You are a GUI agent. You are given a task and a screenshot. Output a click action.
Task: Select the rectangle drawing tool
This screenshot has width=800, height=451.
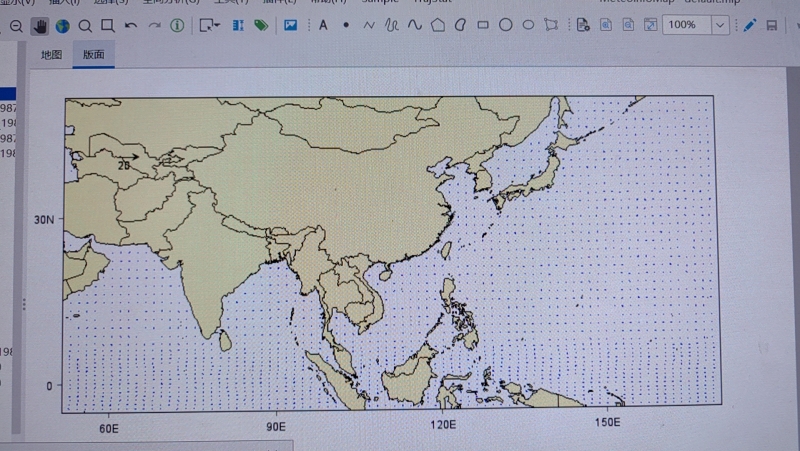click(x=483, y=25)
